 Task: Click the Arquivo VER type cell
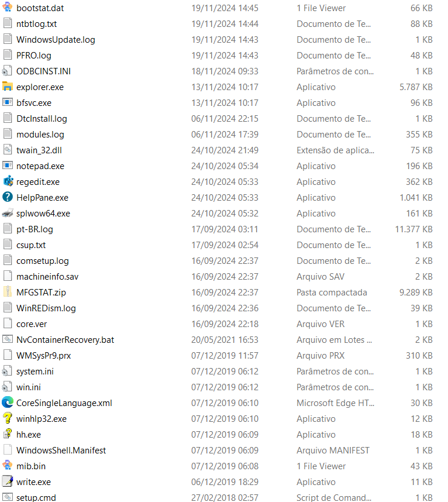[321, 324]
